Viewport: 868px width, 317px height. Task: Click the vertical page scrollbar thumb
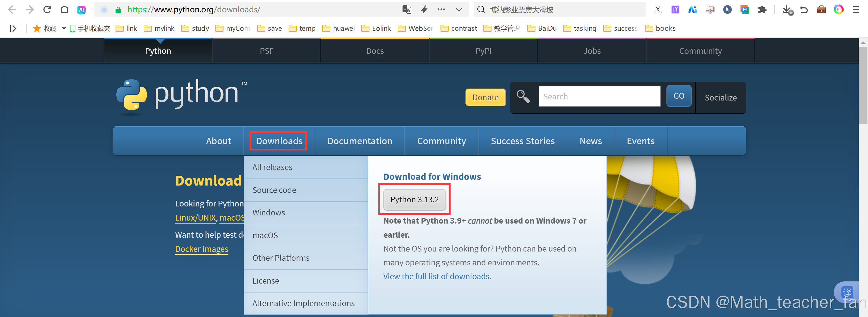click(863, 85)
